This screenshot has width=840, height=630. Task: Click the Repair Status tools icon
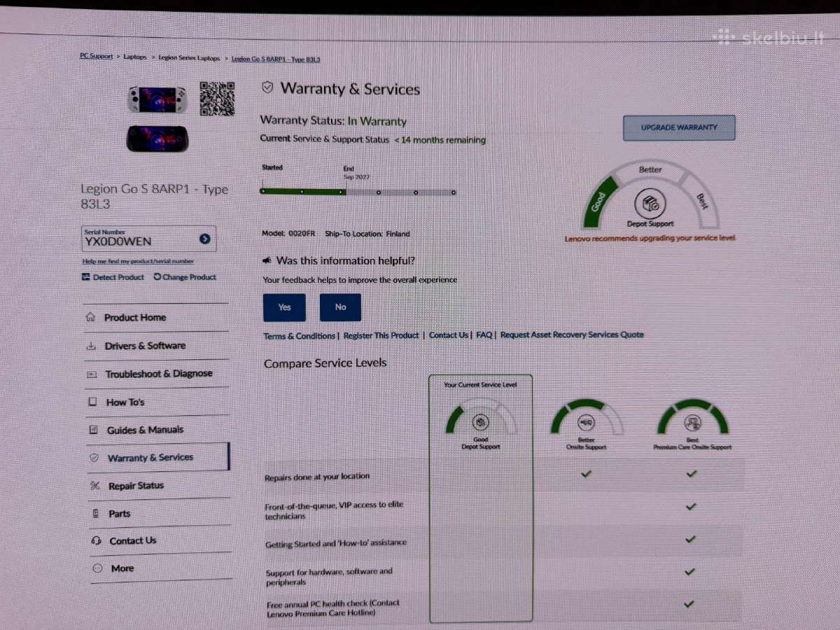(x=94, y=486)
